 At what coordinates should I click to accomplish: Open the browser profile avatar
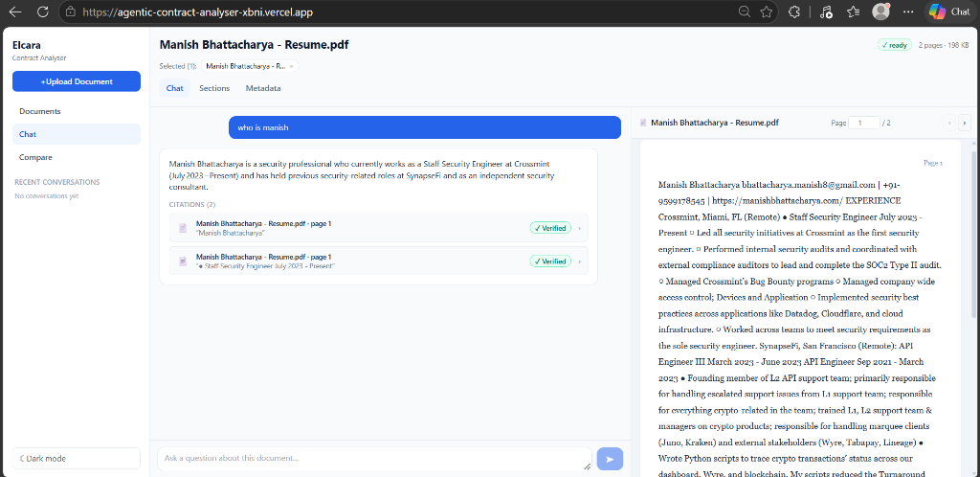pos(880,11)
